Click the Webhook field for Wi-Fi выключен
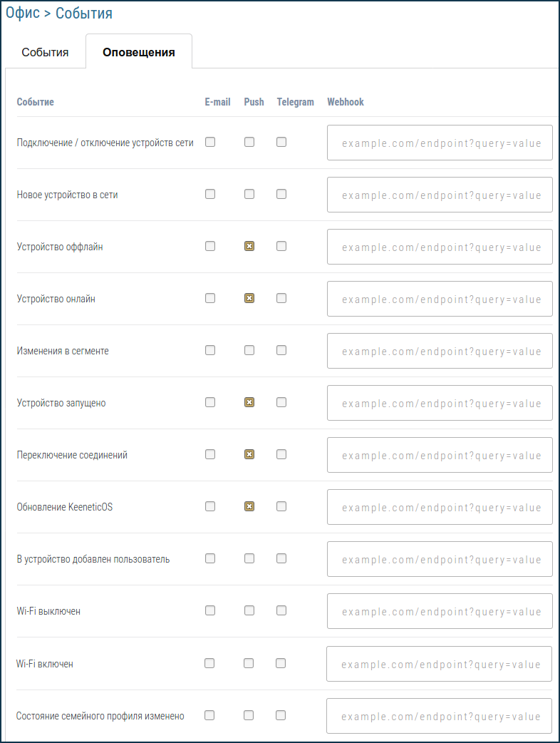Image resolution: width=560 pixels, height=743 pixels. pyautogui.click(x=439, y=611)
